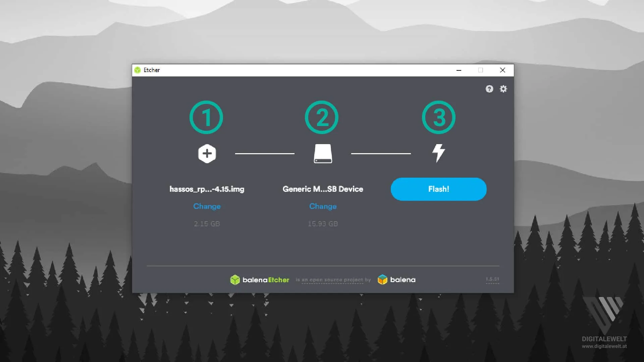Viewport: 644px width, 362px height.
Task: Click the select image plus hexagon icon
Action: click(207, 154)
